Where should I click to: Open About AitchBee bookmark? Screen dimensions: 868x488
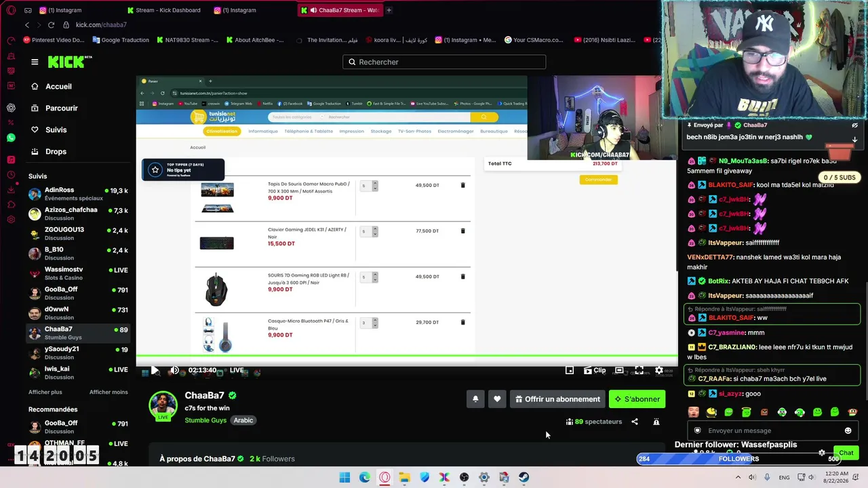pos(254,40)
